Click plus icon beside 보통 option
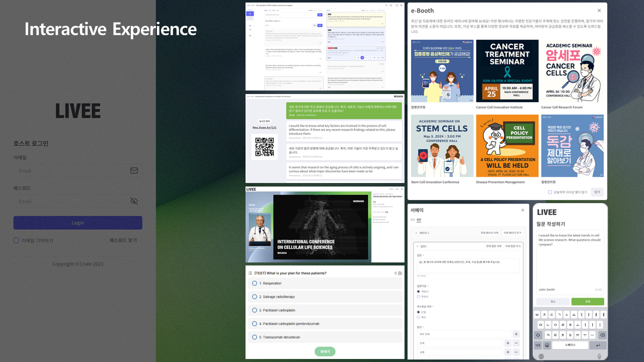The image size is (644, 362). click(508, 352)
